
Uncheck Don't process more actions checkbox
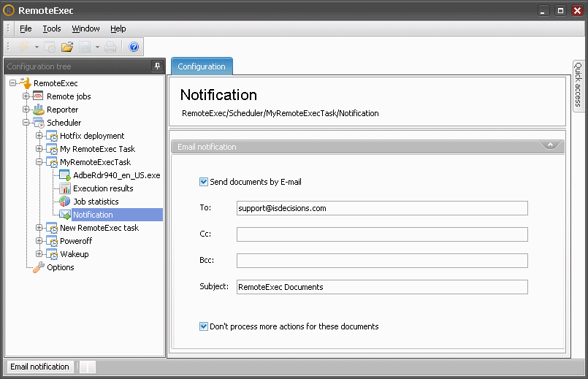pos(204,326)
